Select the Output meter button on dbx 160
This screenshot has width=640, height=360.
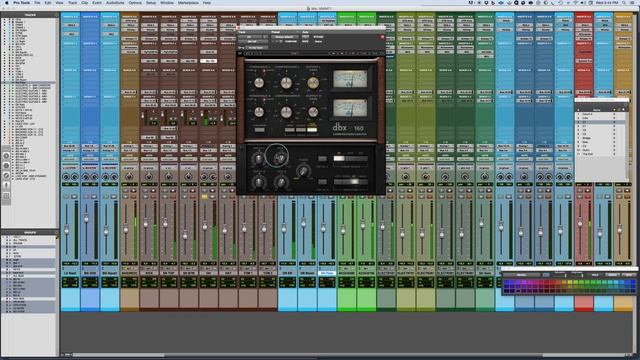coord(300,130)
